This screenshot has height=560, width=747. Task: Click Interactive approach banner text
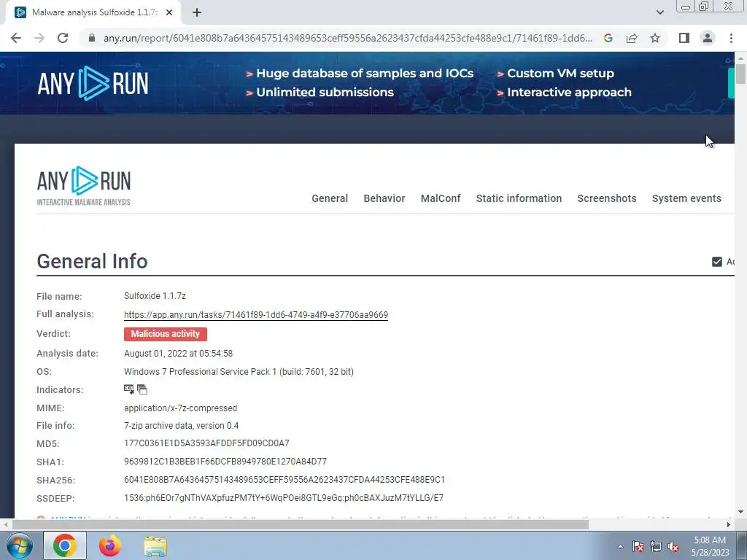tap(569, 93)
